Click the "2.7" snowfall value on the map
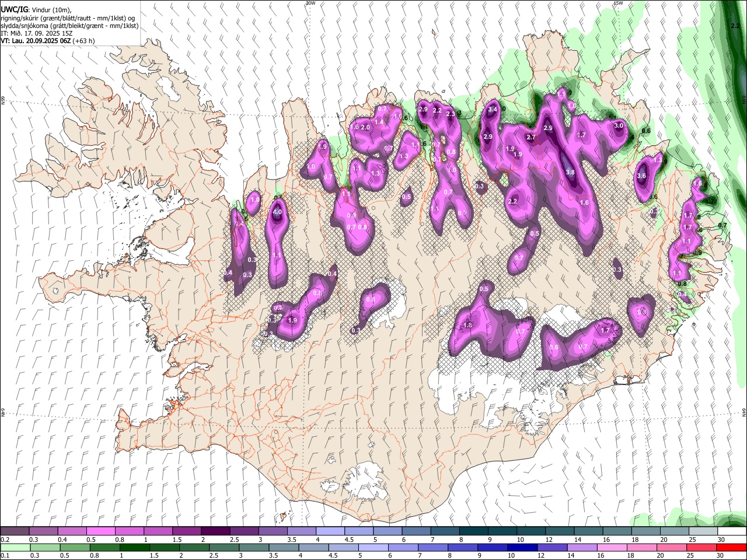Viewport: 747px width, 560px height. pos(531,137)
